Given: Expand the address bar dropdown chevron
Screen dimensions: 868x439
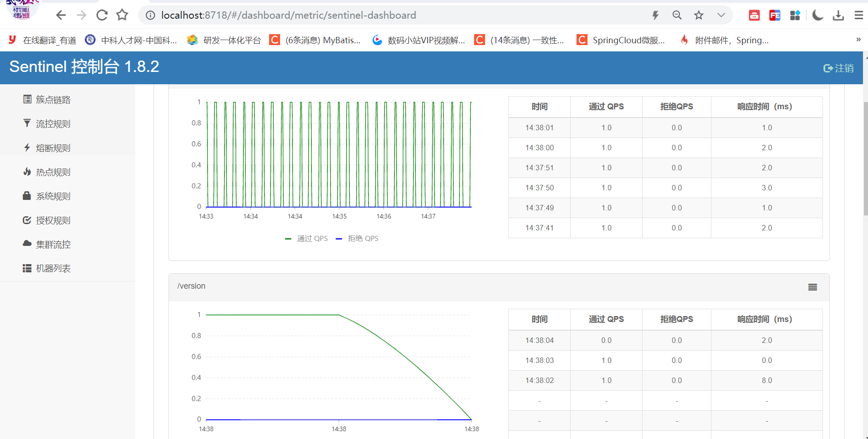Looking at the screenshot, I should click(x=721, y=15).
